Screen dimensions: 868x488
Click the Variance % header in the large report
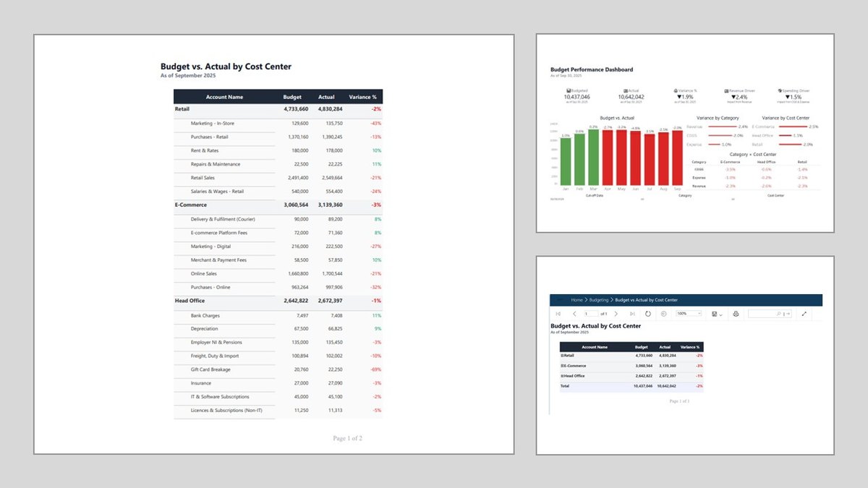coord(362,97)
